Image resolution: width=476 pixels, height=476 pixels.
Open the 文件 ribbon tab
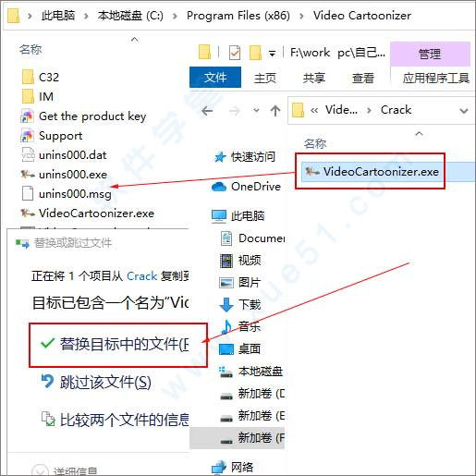tap(215, 78)
